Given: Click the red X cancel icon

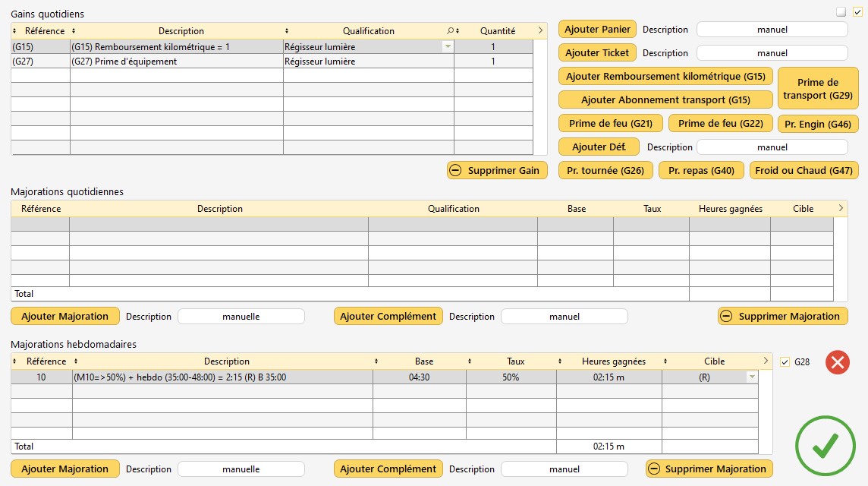Looking at the screenshot, I should (837, 362).
